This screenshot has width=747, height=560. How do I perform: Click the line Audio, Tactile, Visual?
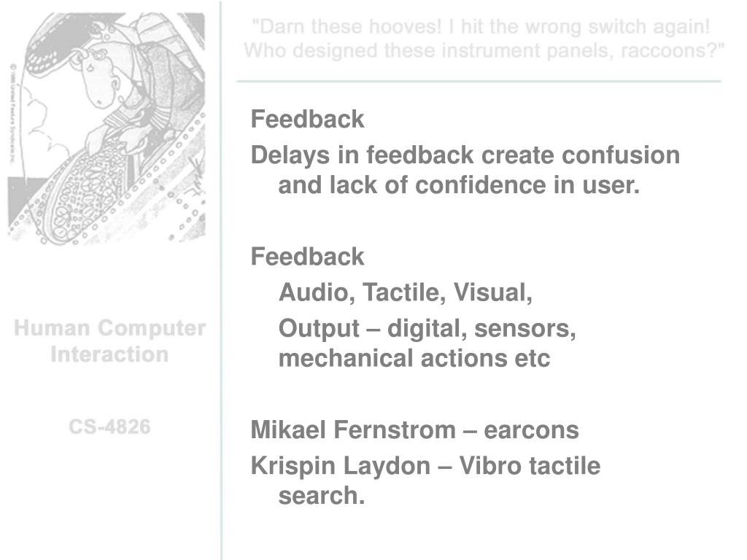(x=406, y=292)
